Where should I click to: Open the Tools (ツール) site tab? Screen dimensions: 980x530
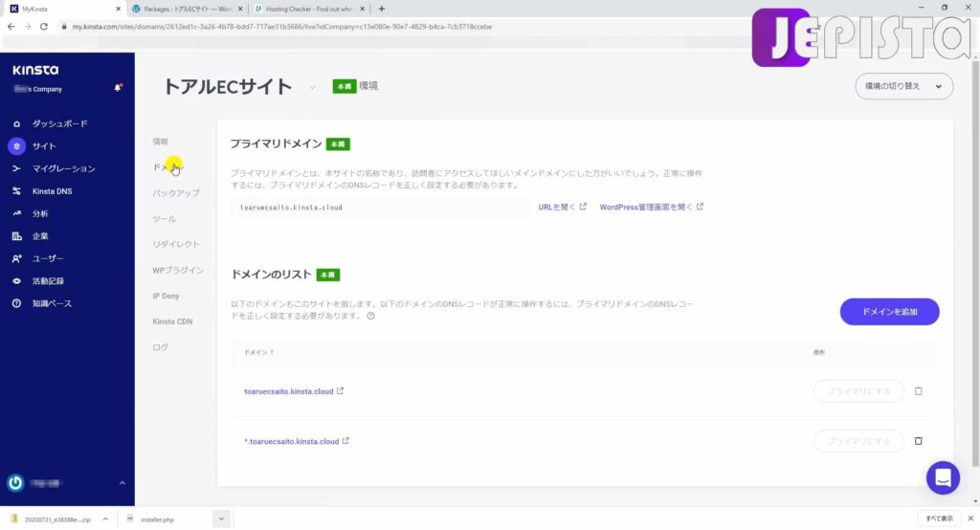tap(164, 219)
